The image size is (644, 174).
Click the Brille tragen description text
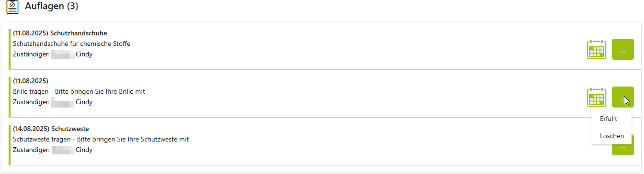[x=79, y=91]
